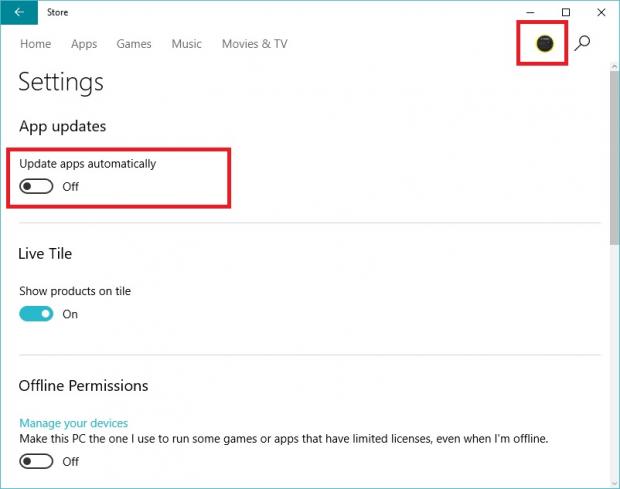Image resolution: width=620 pixels, height=489 pixels.
Task: Click the Update apps automatically label
Action: 88,163
